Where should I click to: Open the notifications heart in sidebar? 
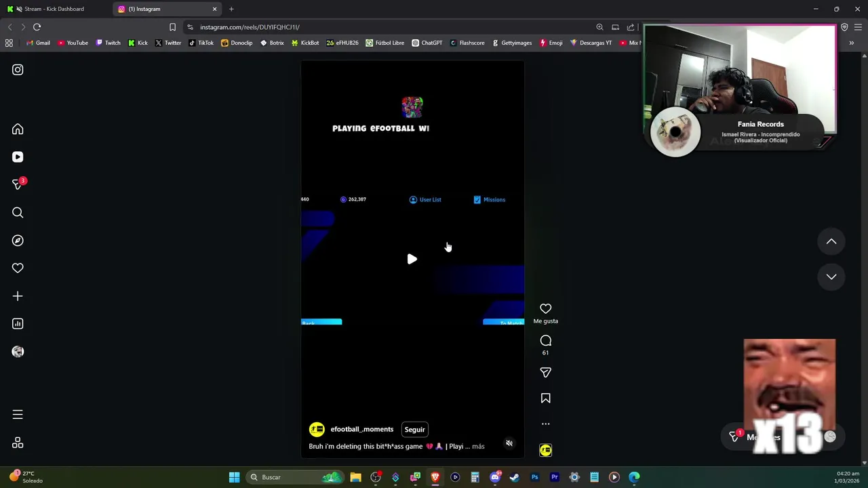point(18,268)
